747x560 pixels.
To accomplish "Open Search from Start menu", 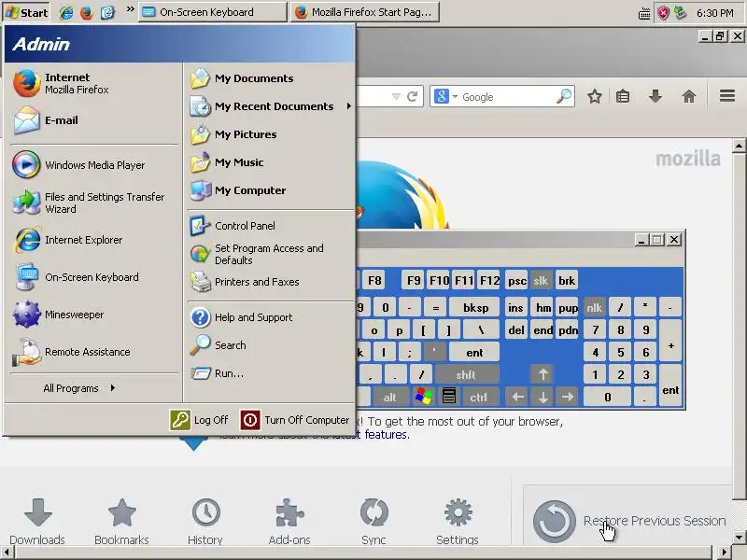I will click(x=271, y=345).
